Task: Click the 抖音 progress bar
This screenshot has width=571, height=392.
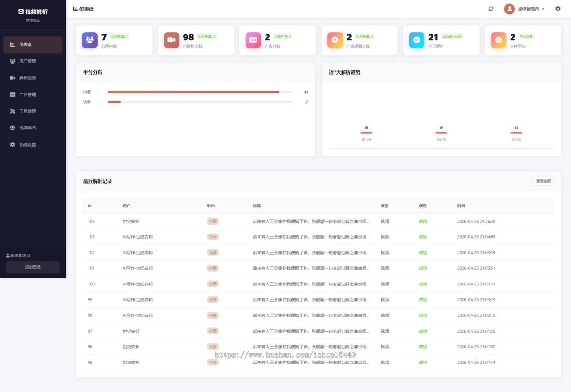Action: point(200,92)
